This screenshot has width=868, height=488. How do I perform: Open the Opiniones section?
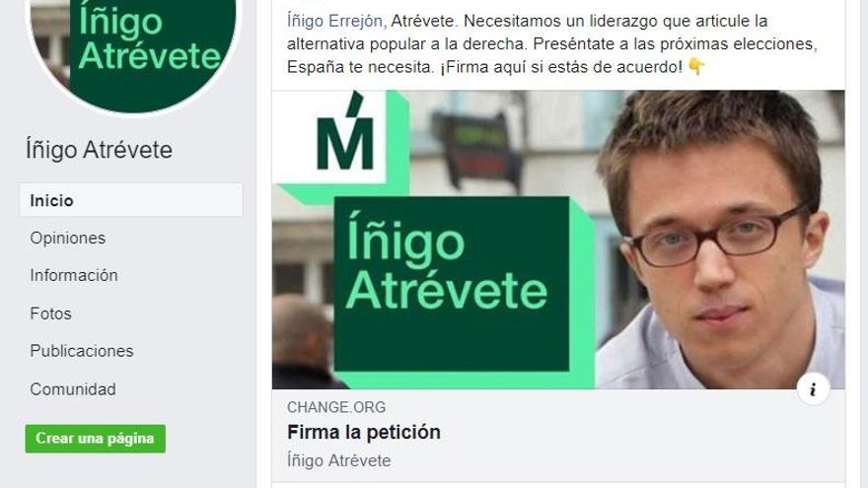tap(67, 238)
